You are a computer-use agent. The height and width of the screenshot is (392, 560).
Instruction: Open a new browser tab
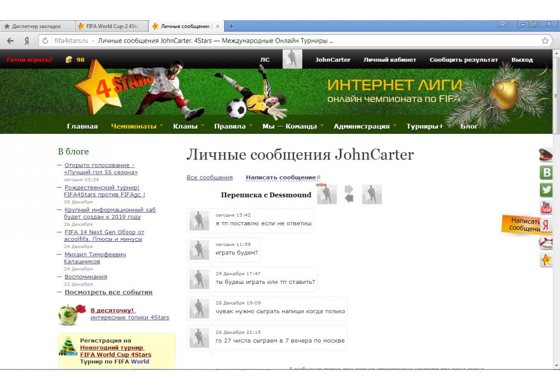pyautogui.click(x=232, y=26)
